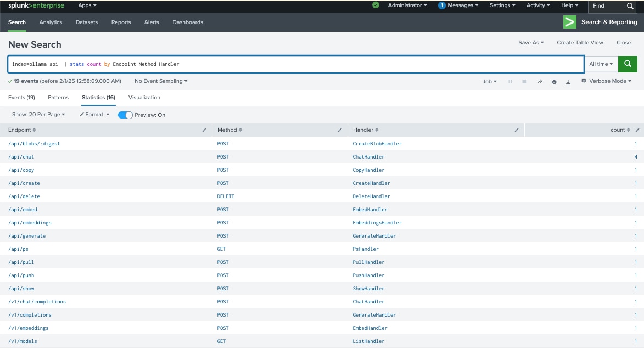
Task: Select the /api/chat endpoint cell
Action: point(21,157)
